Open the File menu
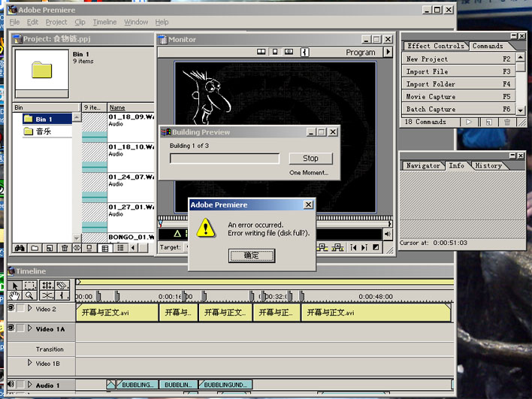The width and height of the screenshot is (532, 399). click(14, 22)
